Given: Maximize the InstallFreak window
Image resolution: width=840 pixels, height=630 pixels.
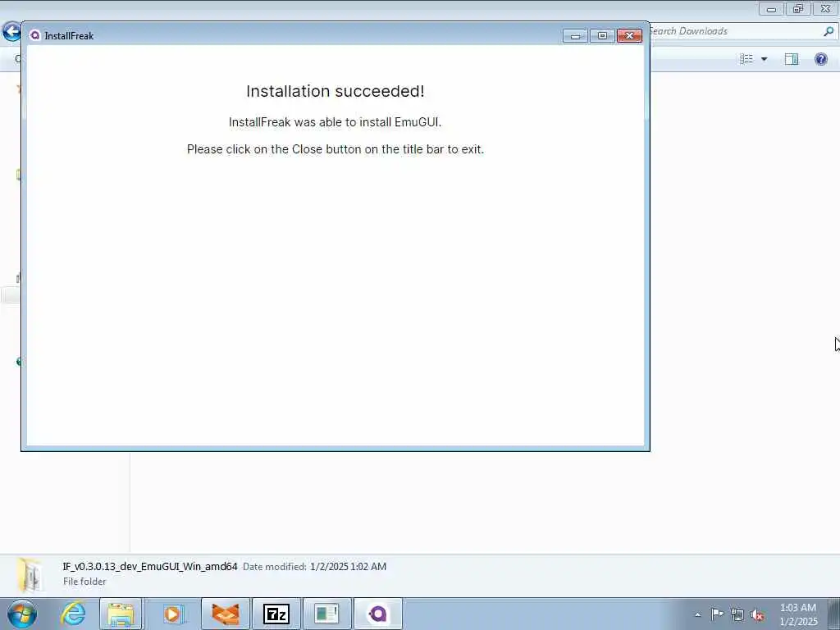Looking at the screenshot, I should (602, 36).
